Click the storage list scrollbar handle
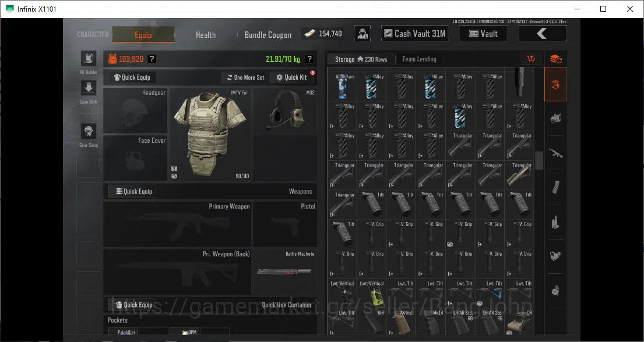The image size is (644, 342). tap(539, 160)
